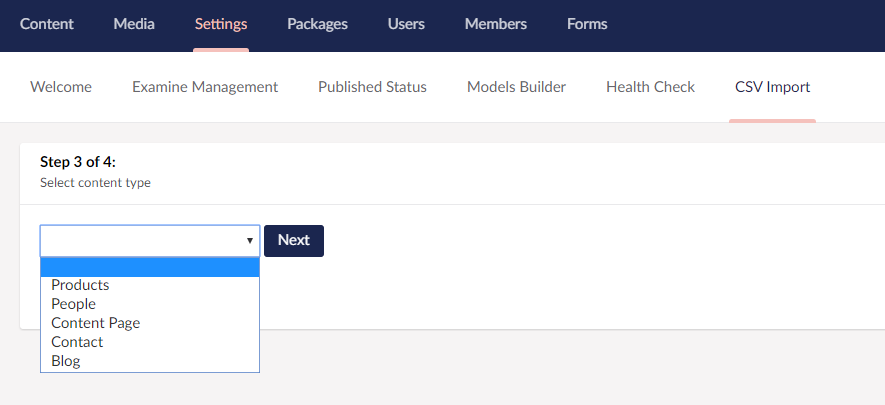Select the Health Check tab
This screenshot has height=405, width=885.
click(650, 87)
